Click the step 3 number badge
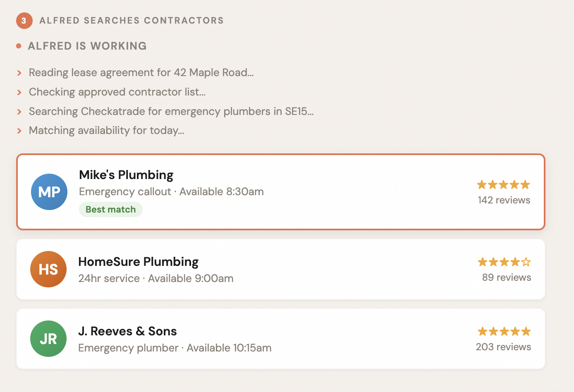 pos(24,21)
